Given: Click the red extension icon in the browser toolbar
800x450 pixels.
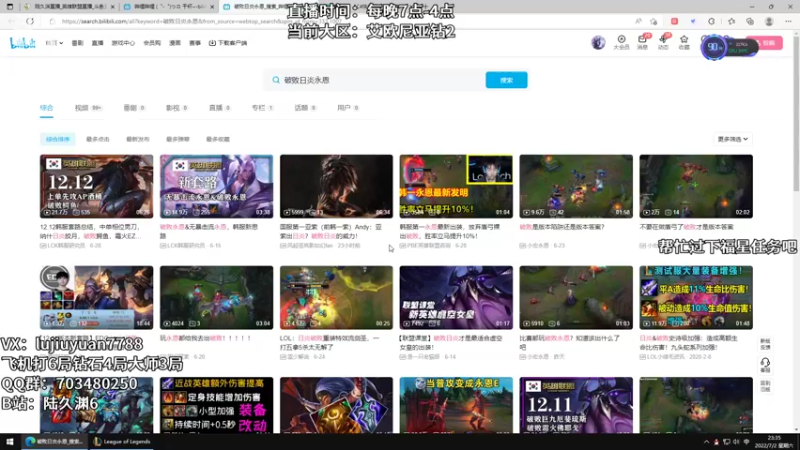Looking at the screenshot, I should point(674,21).
